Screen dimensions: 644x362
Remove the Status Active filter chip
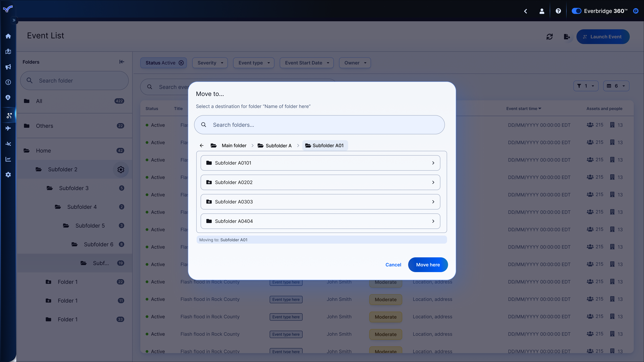click(181, 63)
